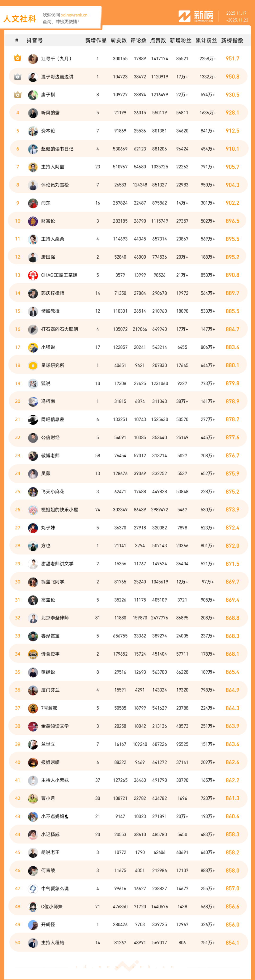Select the 7号解密 avatar icon

(33, 708)
